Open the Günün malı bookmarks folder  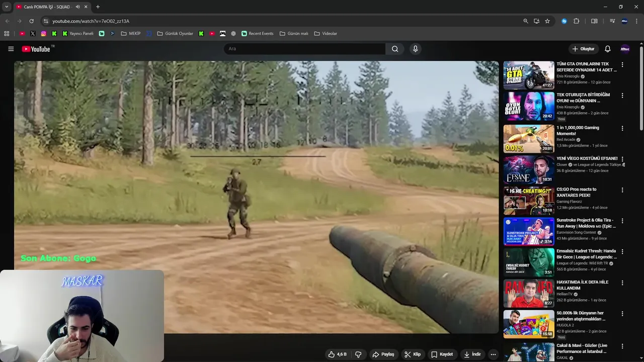point(294,34)
